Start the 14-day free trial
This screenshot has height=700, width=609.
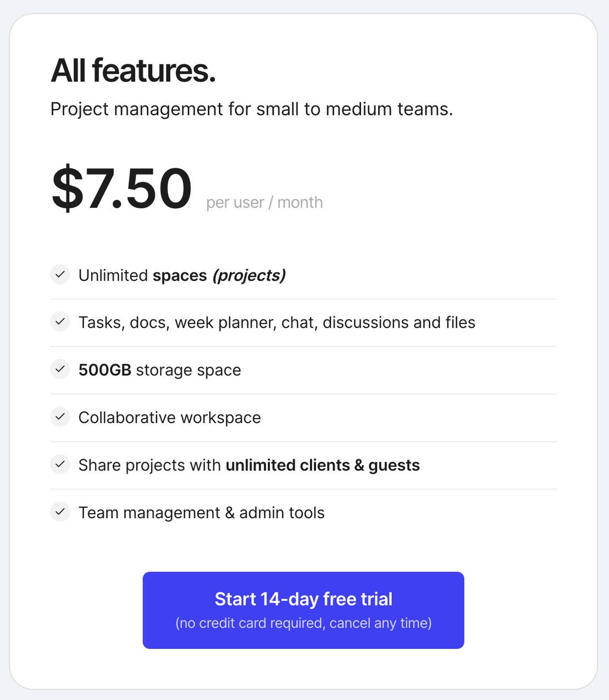click(303, 610)
